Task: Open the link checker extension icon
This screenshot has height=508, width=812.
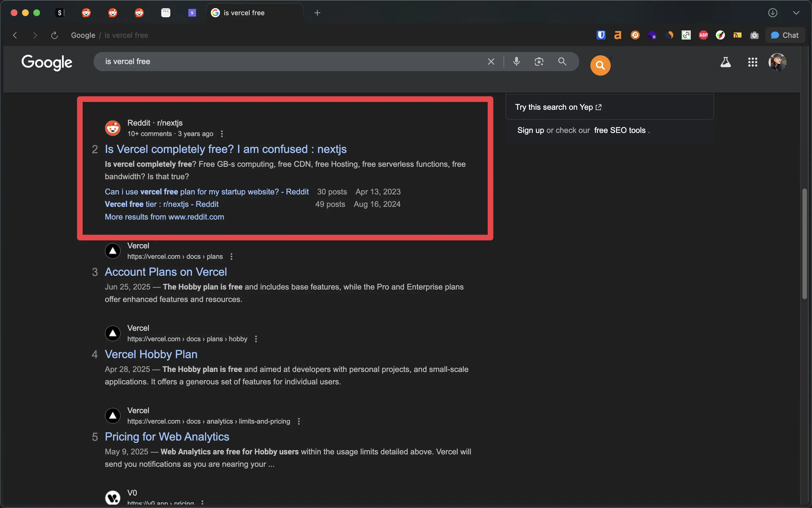Action: pos(686,35)
